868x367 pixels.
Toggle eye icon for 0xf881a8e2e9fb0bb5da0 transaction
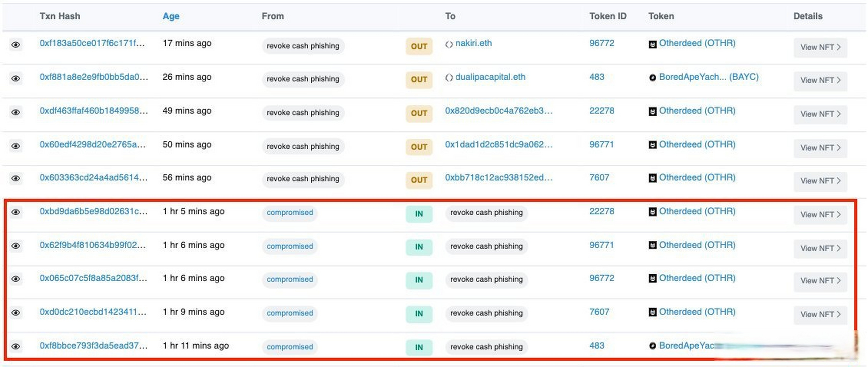click(15, 79)
